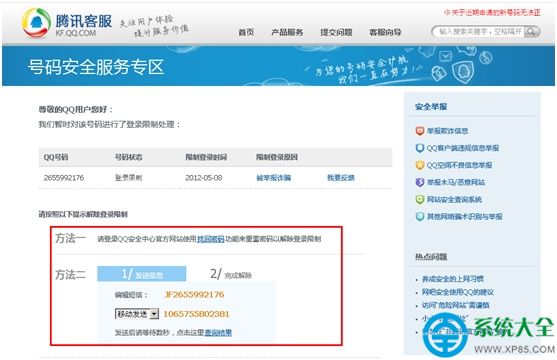The height and width of the screenshot is (360, 557).
Task: Click the 方法一 heading
Action: [x=70, y=238]
